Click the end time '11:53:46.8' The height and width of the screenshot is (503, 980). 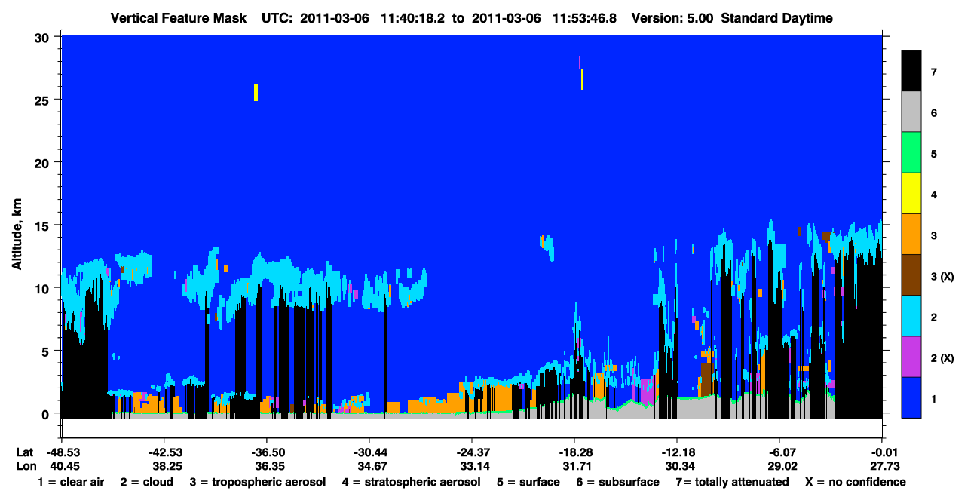(583, 18)
